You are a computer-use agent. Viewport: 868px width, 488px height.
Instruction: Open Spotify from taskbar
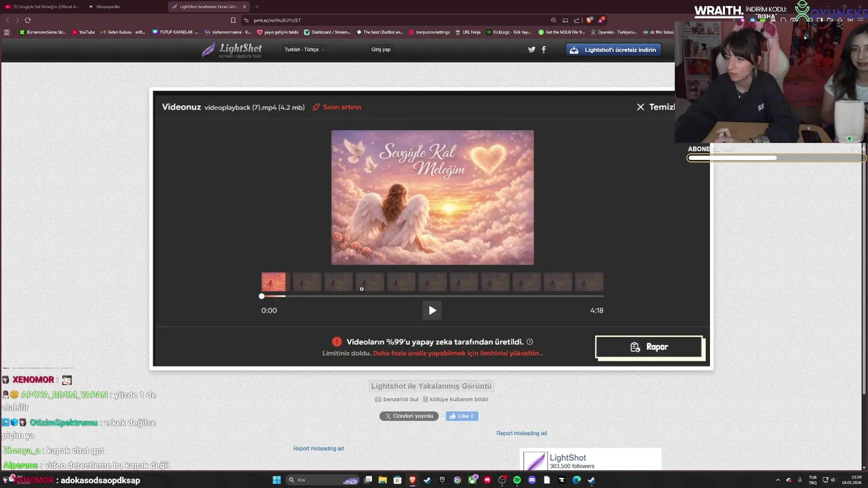(517, 480)
